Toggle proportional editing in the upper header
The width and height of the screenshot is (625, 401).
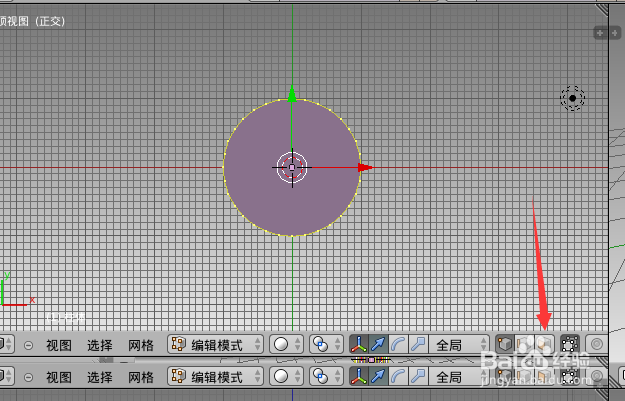point(596,344)
